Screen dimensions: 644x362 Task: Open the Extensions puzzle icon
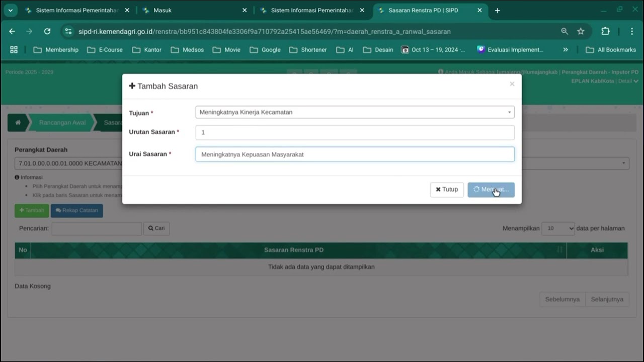click(605, 31)
